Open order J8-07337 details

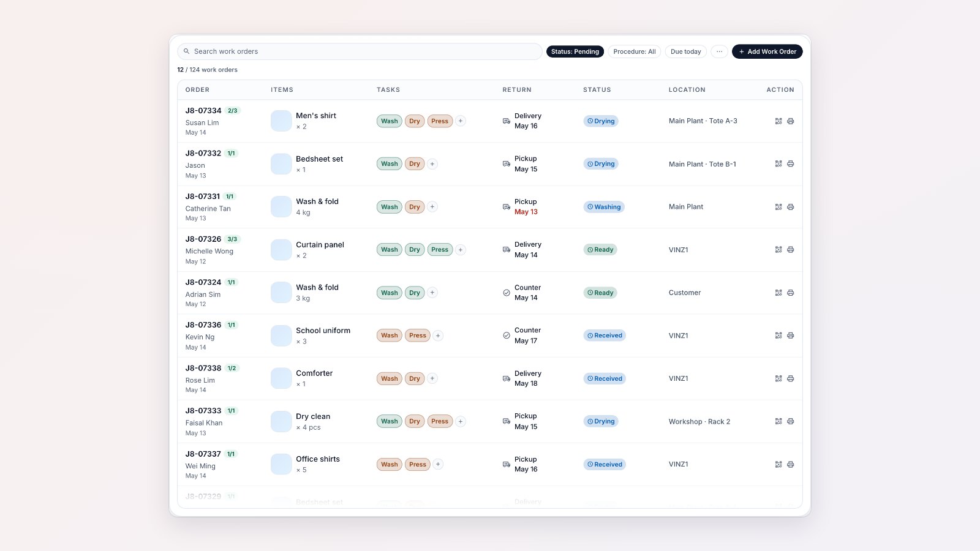[x=203, y=454]
